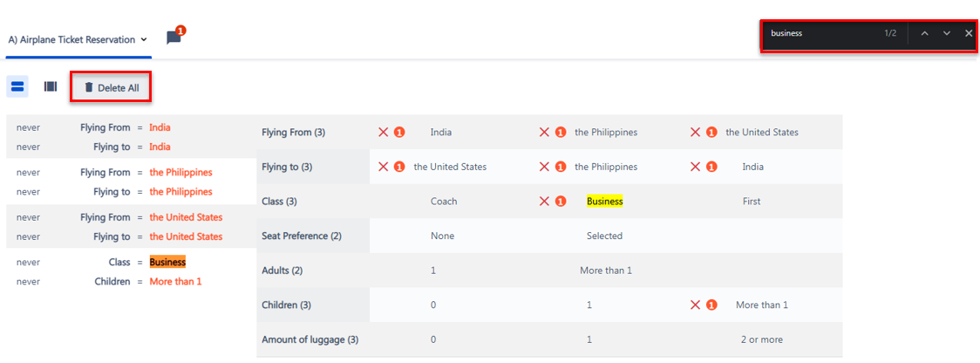980x363 pixels.
Task: Remove constraint X next to Flying From India
Action: click(383, 132)
